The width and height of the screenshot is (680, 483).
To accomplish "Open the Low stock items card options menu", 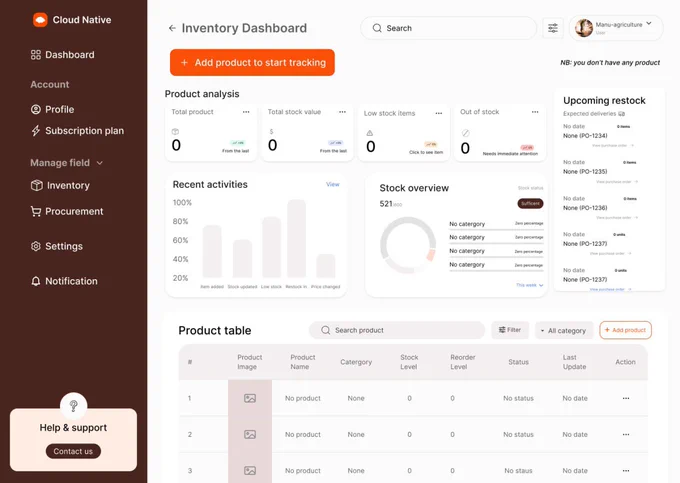I will point(438,113).
